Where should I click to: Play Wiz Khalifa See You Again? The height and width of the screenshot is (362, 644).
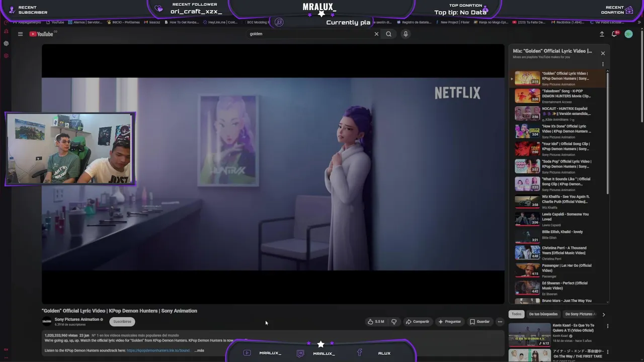[558, 201]
